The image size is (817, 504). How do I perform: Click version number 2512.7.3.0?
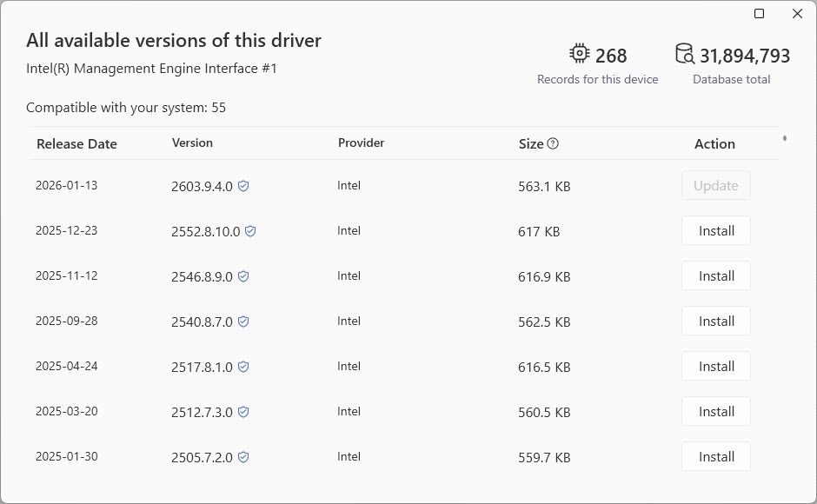tap(203, 412)
